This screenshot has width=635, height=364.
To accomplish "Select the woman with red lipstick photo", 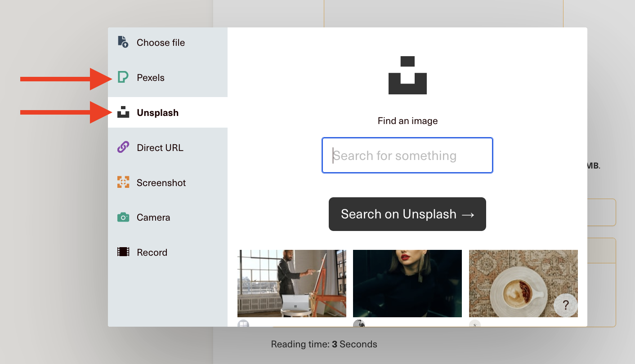I will coord(407,284).
